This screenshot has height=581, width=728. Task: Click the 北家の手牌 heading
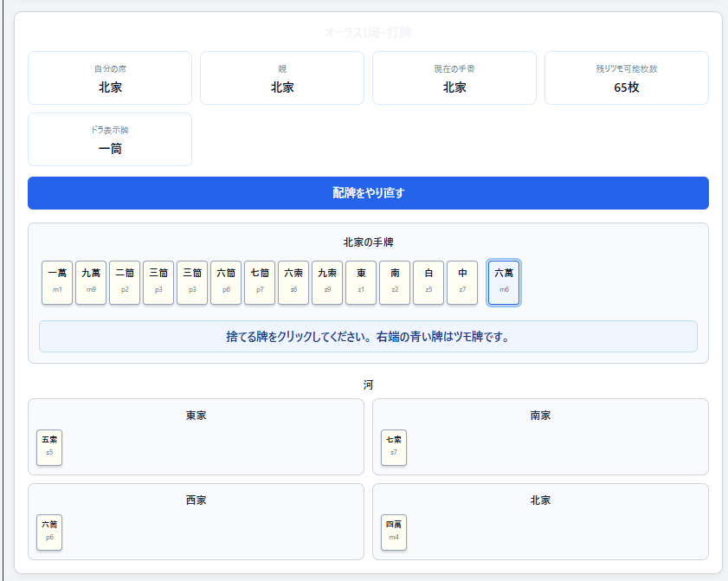368,242
